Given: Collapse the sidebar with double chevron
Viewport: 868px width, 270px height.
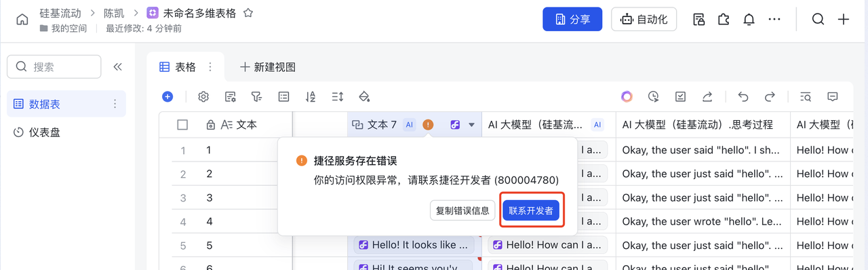Looking at the screenshot, I should pos(117,66).
